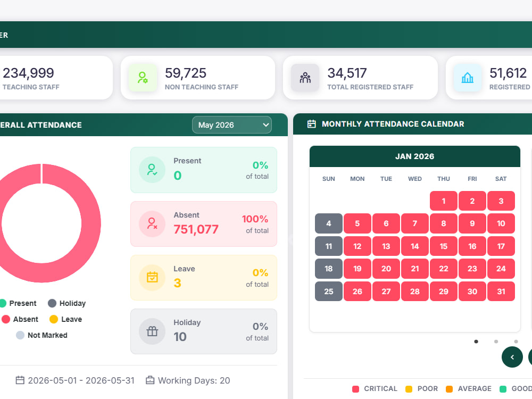Go to the previous calendar month arrow
The image size is (532, 399).
[x=512, y=357]
